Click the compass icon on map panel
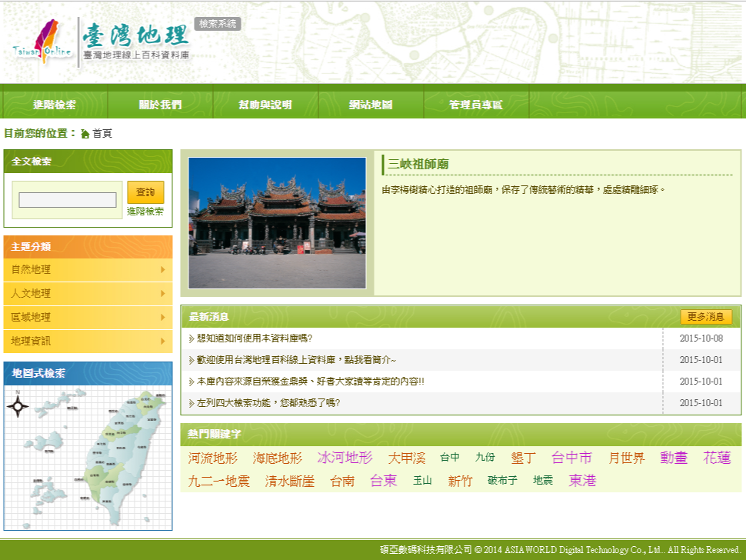This screenshot has height=560, width=746. coord(18,406)
